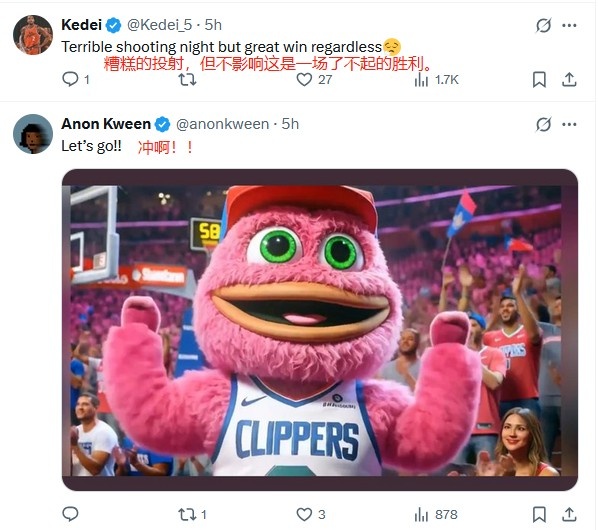
Task: Bookmark Anon Kween's tweet
Action: (x=539, y=514)
